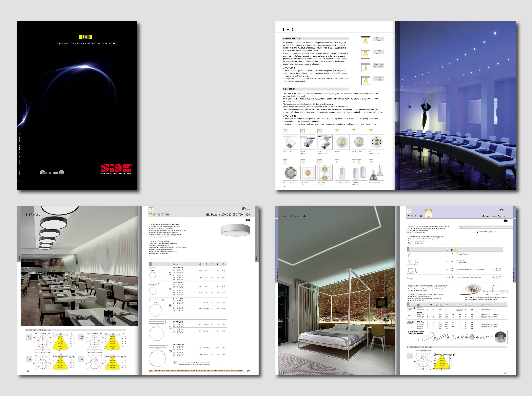Click the camera icon on the Big Plafone page

pos(248,220)
